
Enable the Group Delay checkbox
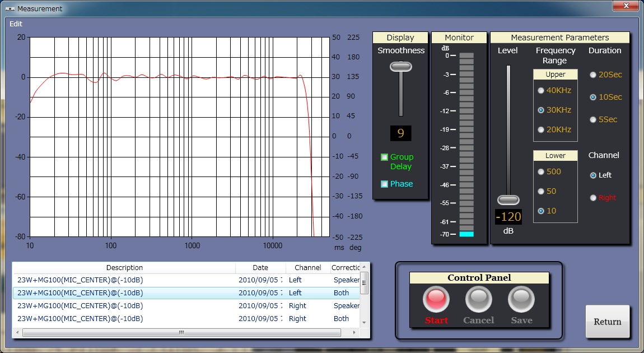click(384, 157)
